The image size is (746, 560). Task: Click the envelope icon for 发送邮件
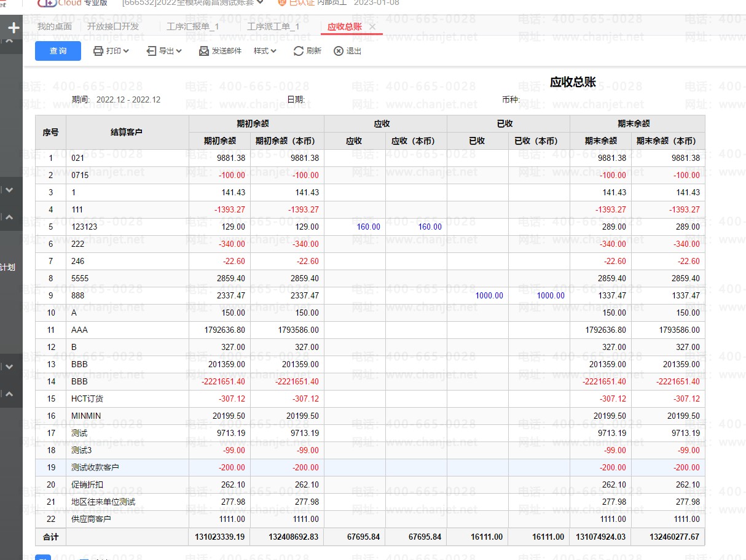(x=204, y=51)
